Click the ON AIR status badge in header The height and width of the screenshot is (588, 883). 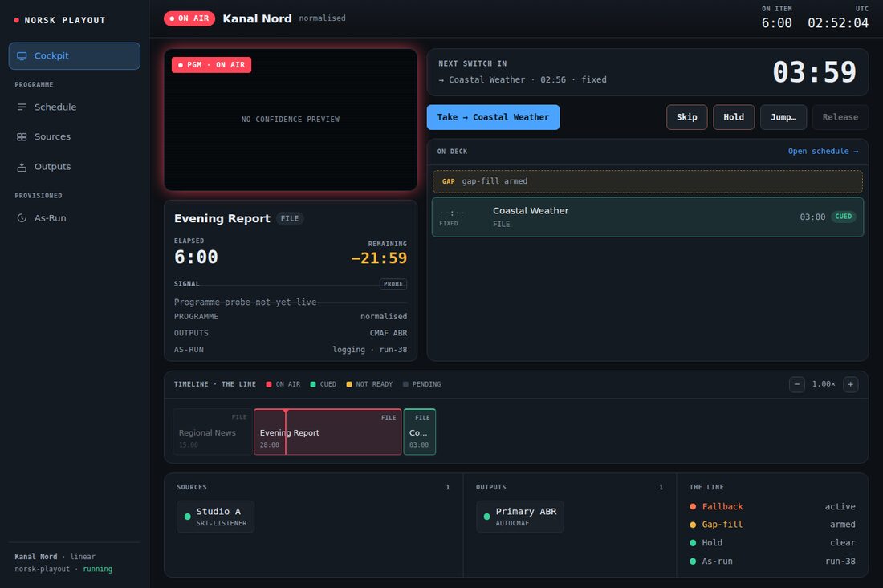pyautogui.click(x=189, y=18)
